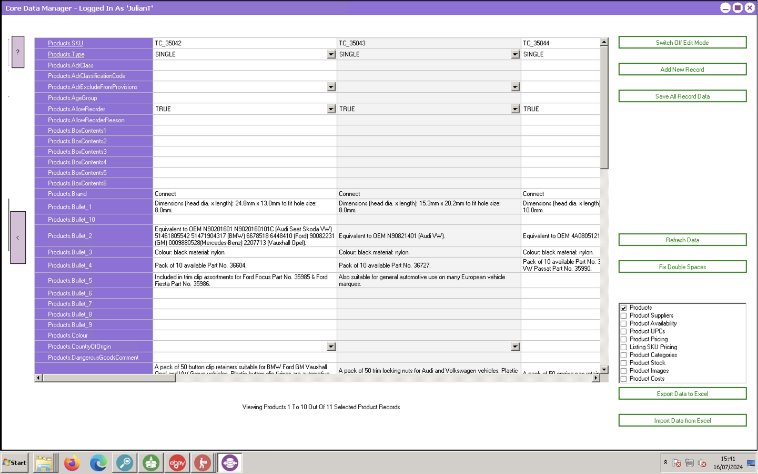758x474 pixels.
Task: Tick the Product Images checkbox
Action: [624, 371]
